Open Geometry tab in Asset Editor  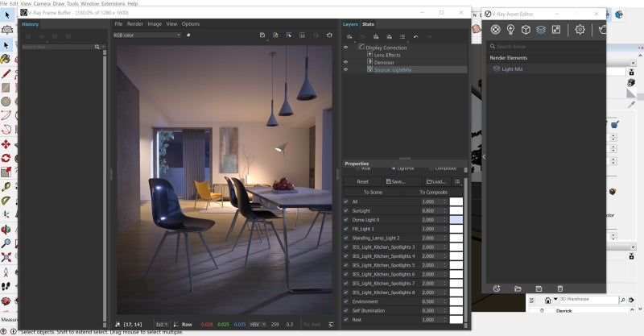click(526, 29)
